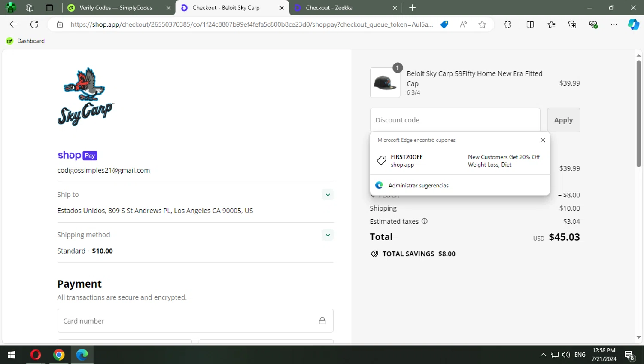Click the Edge taskbar icon

point(82,355)
